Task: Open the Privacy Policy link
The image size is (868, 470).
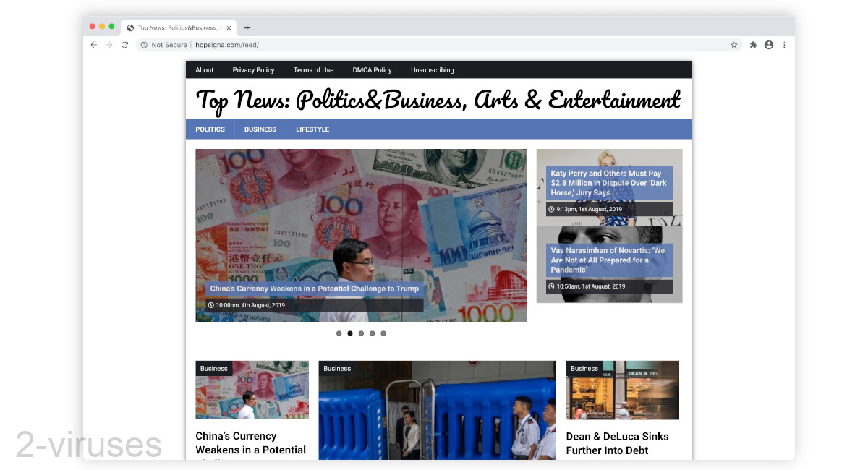Action: [x=252, y=69]
